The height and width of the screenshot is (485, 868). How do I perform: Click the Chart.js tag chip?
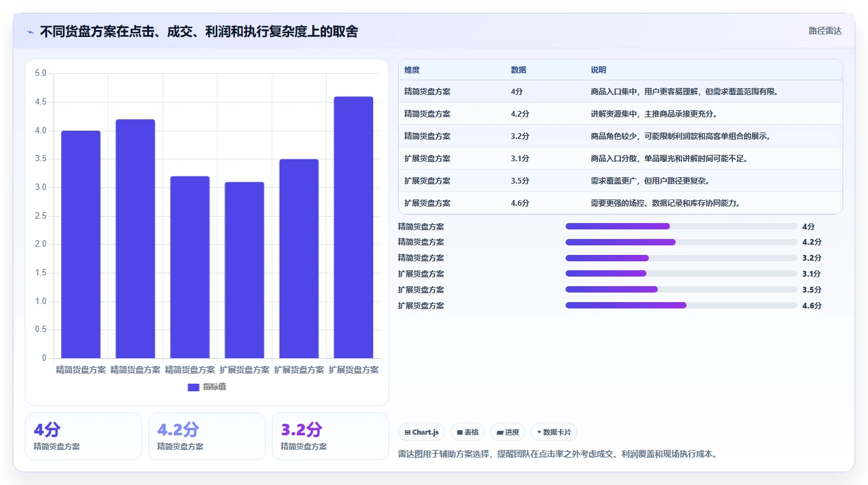(x=422, y=432)
